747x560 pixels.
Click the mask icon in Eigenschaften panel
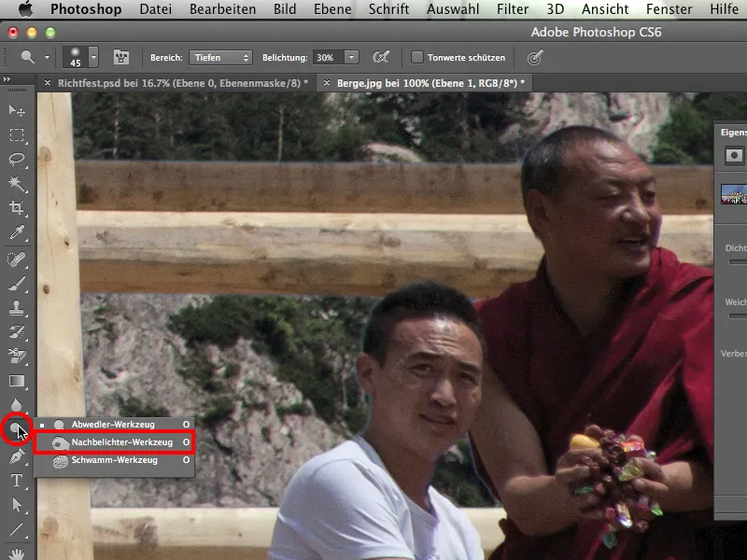[x=734, y=156]
